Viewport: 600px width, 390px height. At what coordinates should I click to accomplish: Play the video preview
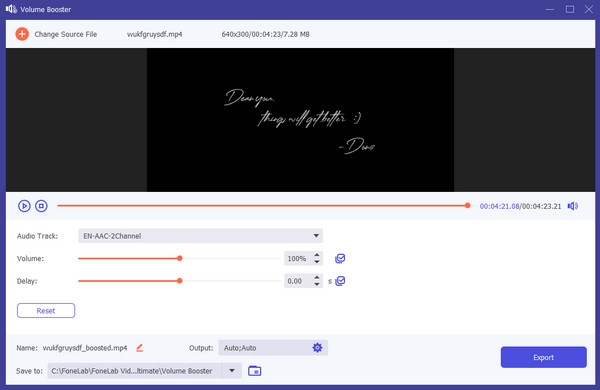pos(24,206)
